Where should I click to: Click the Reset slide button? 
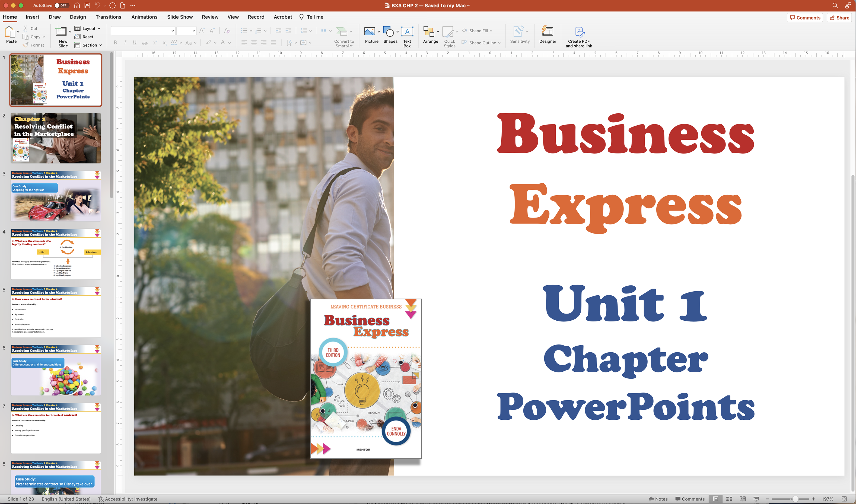point(84,37)
